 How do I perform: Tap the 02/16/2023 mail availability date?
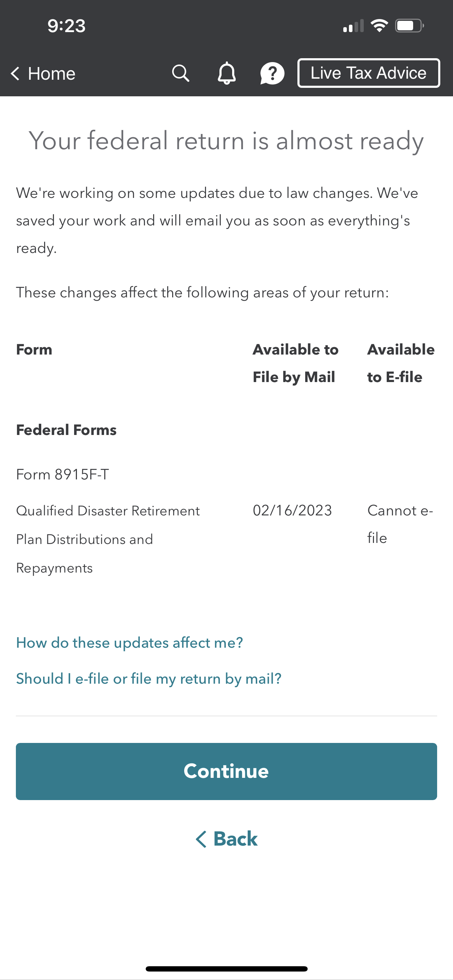(292, 510)
